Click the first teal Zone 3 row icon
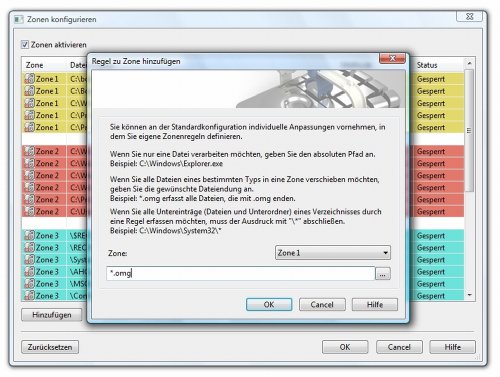Image resolution: width=500 pixels, height=377 pixels. (29, 235)
